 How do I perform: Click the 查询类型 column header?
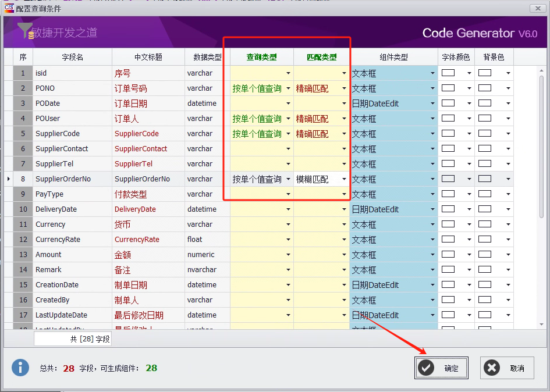(x=262, y=57)
